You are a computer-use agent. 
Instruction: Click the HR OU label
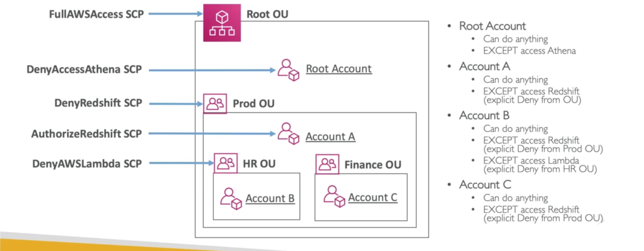pyautogui.click(x=259, y=164)
